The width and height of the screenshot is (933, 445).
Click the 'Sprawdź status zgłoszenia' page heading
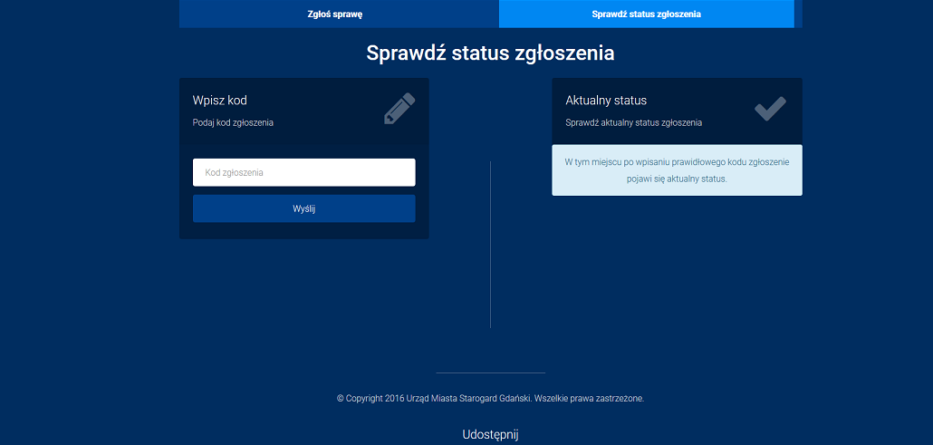pyautogui.click(x=490, y=53)
